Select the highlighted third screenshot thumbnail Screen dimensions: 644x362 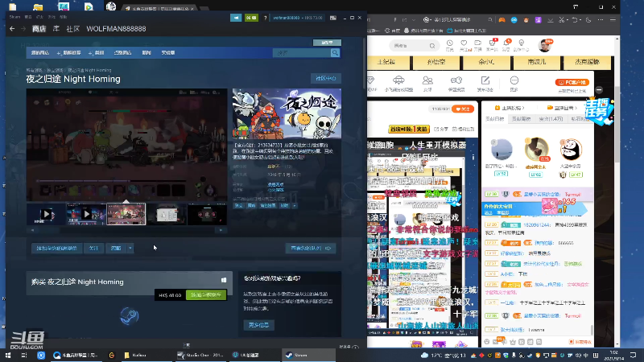pos(126,214)
